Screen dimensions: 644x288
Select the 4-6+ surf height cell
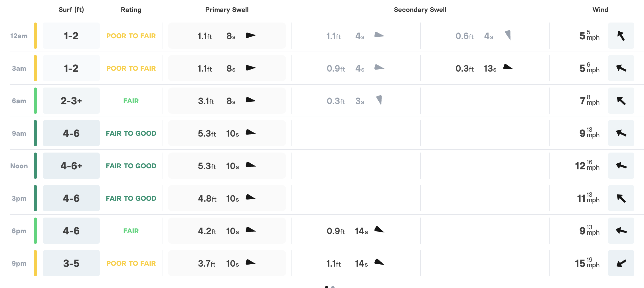pyautogui.click(x=71, y=166)
